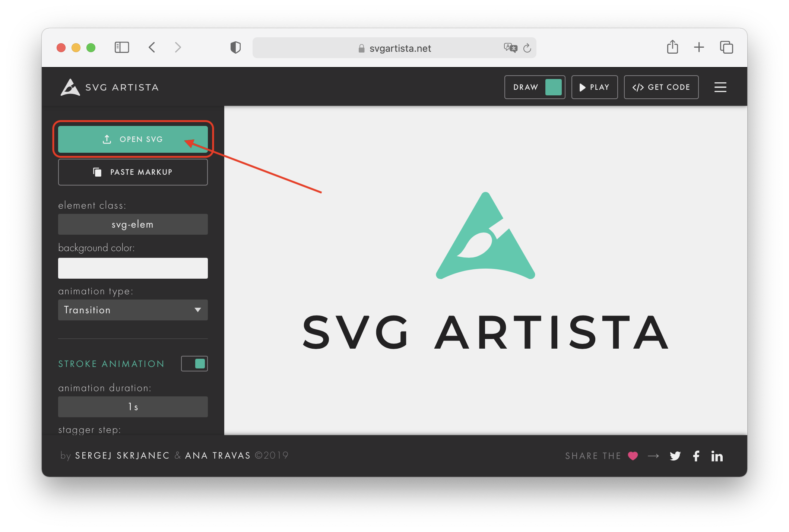Screen dimensions: 789x532
Task: Click the Open SVG button
Action: pos(133,139)
